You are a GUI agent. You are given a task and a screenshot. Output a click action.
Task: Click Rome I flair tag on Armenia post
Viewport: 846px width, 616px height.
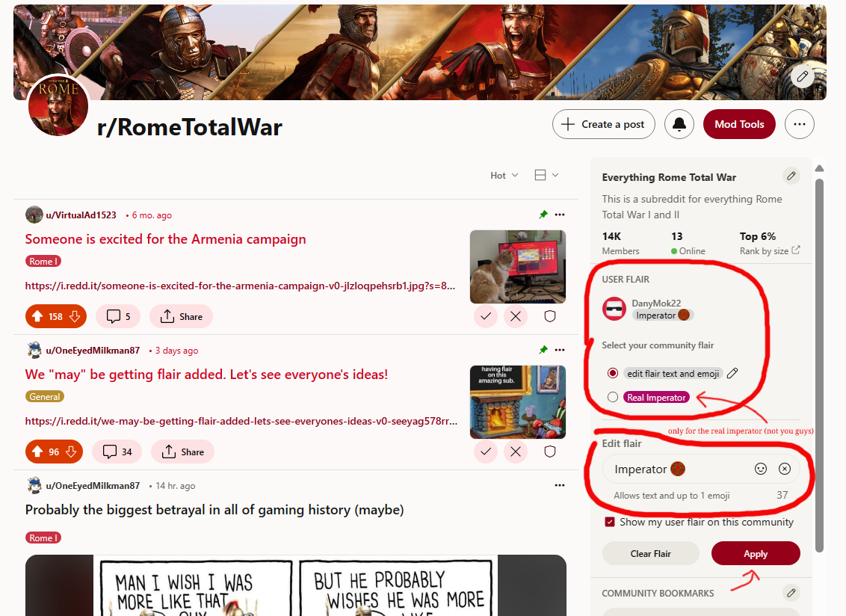pos(43,262)
